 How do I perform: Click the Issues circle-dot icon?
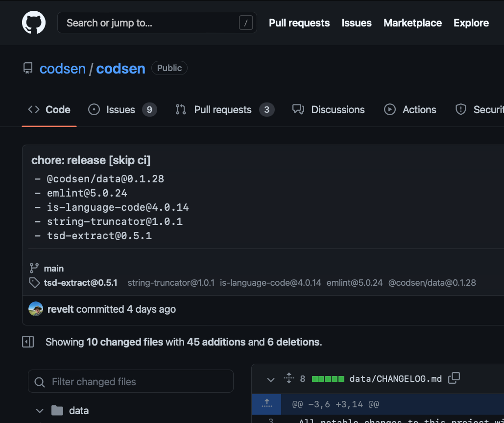(x=94, y=109)
